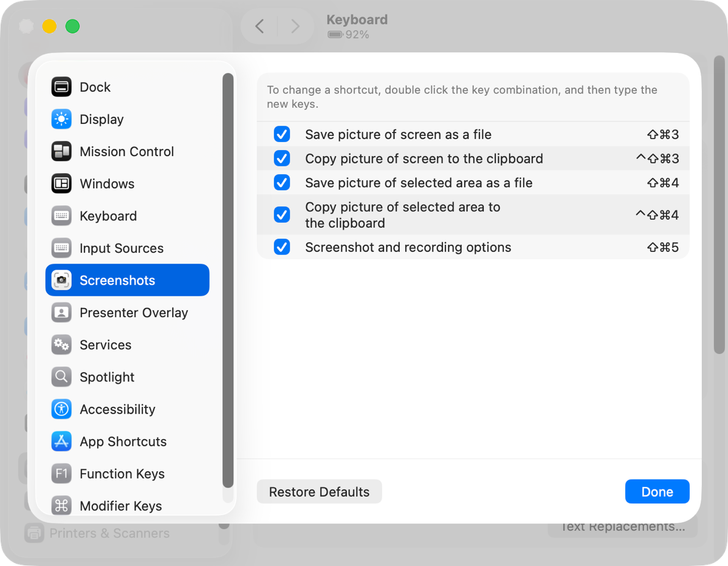This screenshot has height=566, width=728.
Task: Toggle Screenshot and recording options shortcut
Action: point(282,247)
